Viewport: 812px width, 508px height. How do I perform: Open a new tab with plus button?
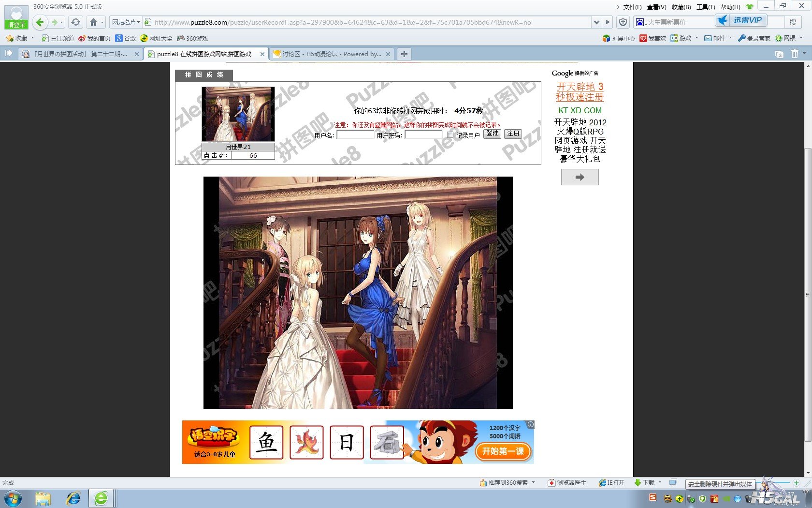click(404, 54)
